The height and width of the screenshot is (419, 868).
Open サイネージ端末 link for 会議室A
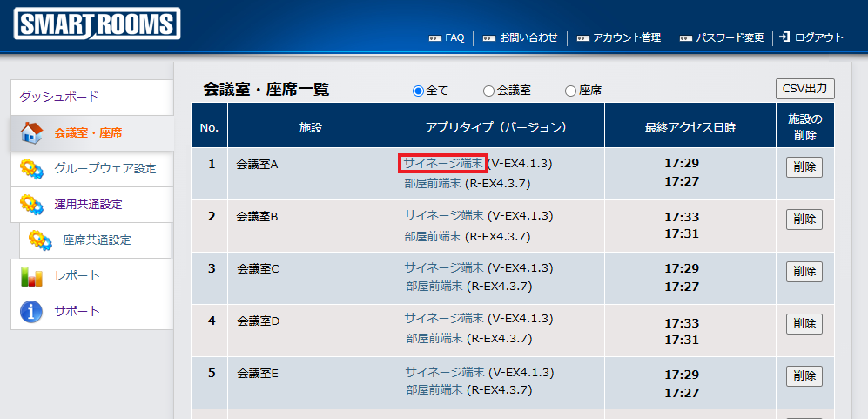click(x=442, y=163)
